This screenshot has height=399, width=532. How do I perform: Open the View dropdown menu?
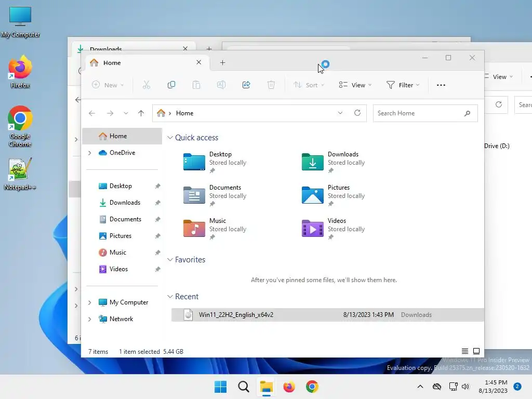coord(355,85)
